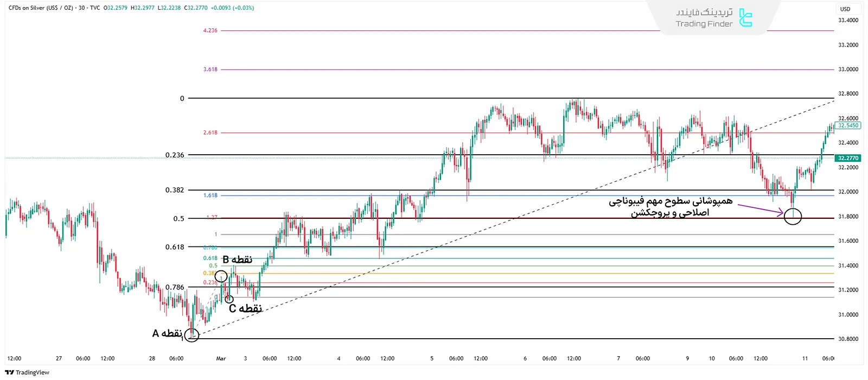The width and height of the screenshot is (868, 380).
Task: Select the circle marker at point A
Action: [x=192, y=335]
